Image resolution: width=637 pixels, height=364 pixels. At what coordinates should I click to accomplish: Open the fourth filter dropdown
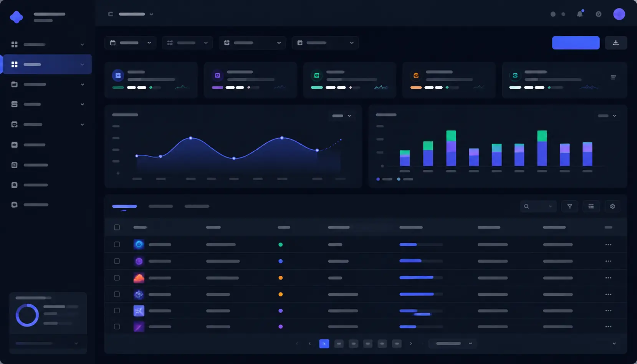tap(325, 43)
